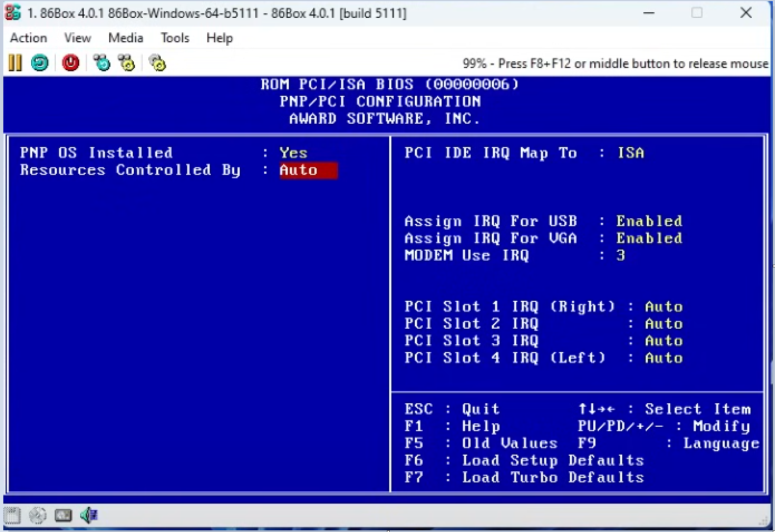This screenshot has height=532, width=775.
Task: Hit the teal hard reset icon
Action: 40,63
